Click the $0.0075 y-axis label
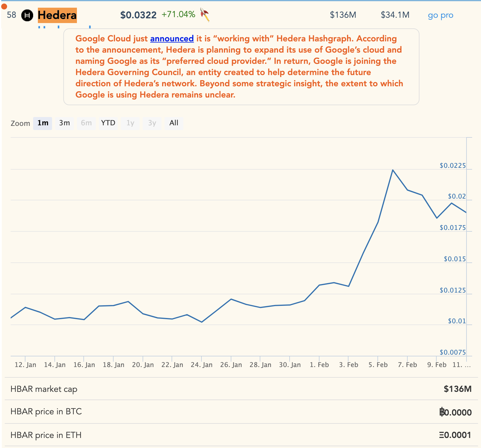 (x=453, y=352)
